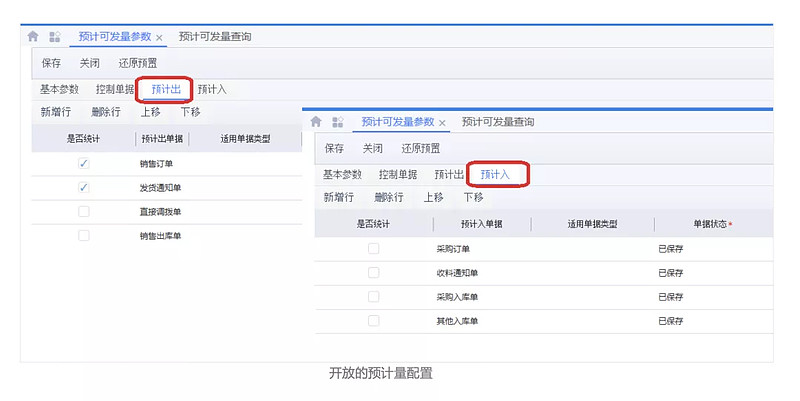Click 新增行 in the back window
This screenshot has height=401, width=800.
(56, 112)
